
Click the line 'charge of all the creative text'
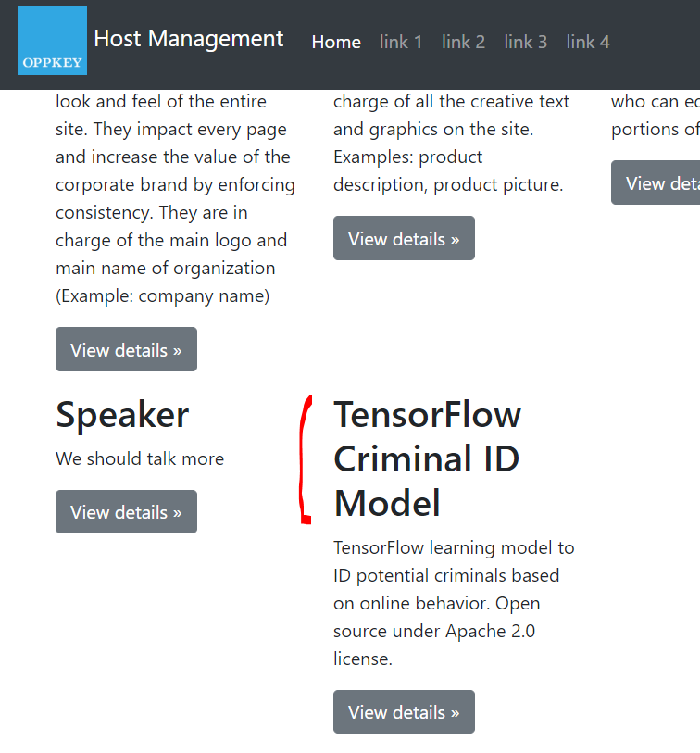451,102
